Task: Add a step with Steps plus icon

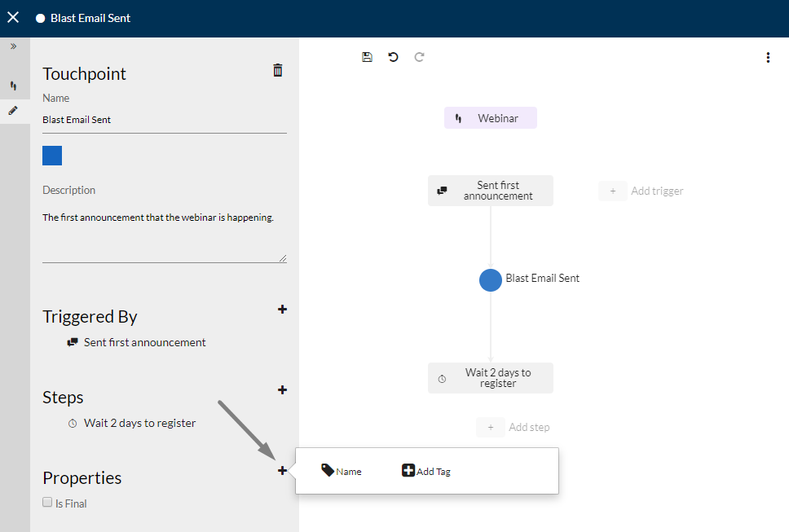Action: click(x=282, y=389)
